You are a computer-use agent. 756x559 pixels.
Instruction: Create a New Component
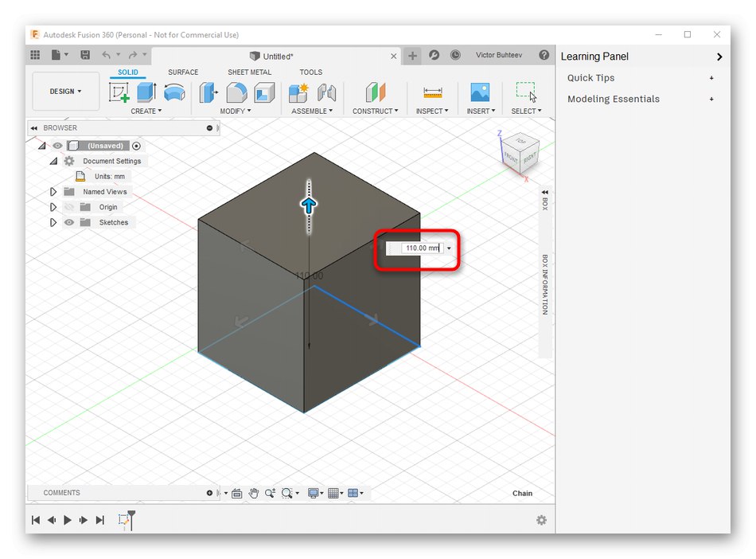tap(298, 92)
